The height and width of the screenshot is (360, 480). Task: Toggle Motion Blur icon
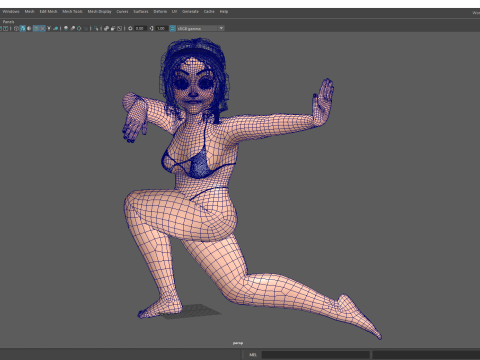tap(73, 29)
